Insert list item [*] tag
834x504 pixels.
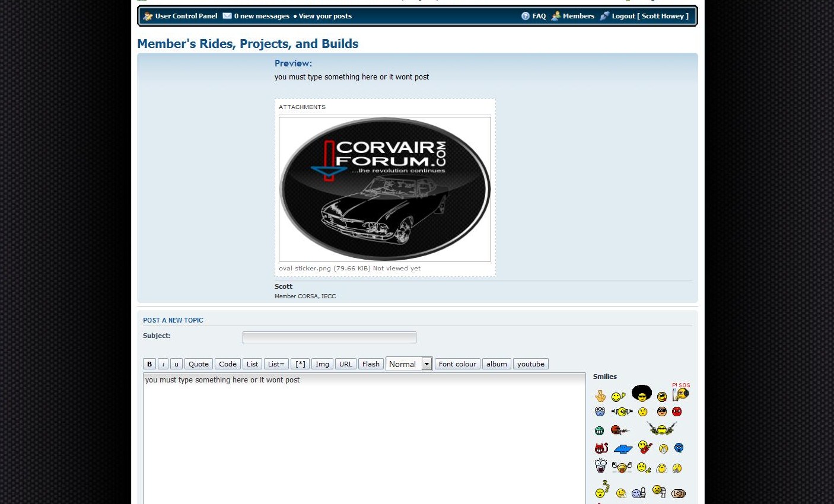pyautogui.click(x=300, y=364)
